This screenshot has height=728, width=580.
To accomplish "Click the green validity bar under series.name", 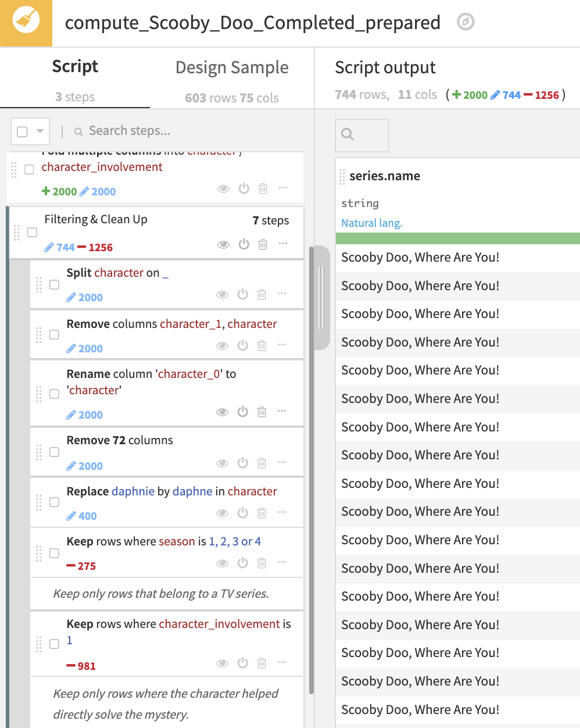I will pyautogui.click(x=458, y=238).
